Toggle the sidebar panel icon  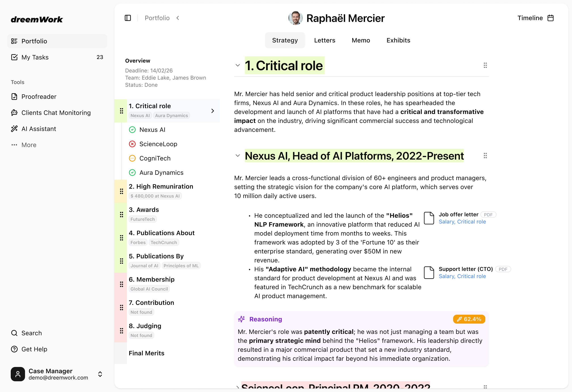click(x=128, y=18)
